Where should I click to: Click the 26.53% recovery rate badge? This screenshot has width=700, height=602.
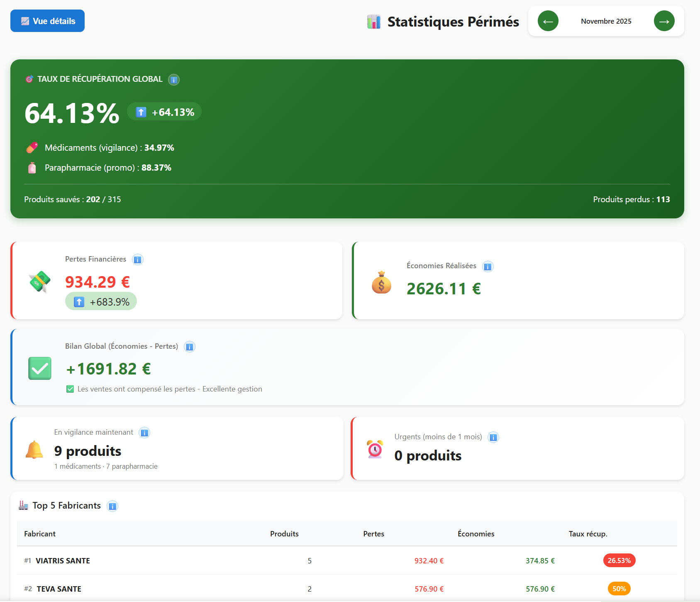619,560
